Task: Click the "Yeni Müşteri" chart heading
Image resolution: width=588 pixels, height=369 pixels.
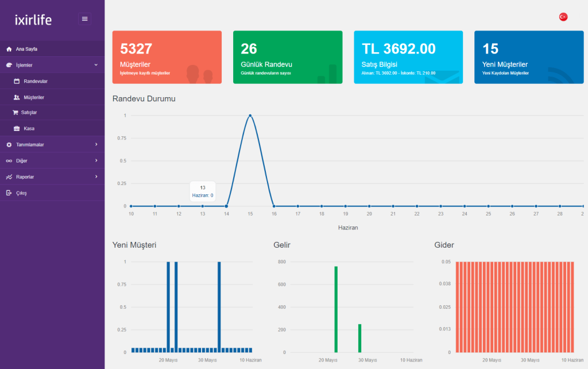Action: tap(134, 245)
